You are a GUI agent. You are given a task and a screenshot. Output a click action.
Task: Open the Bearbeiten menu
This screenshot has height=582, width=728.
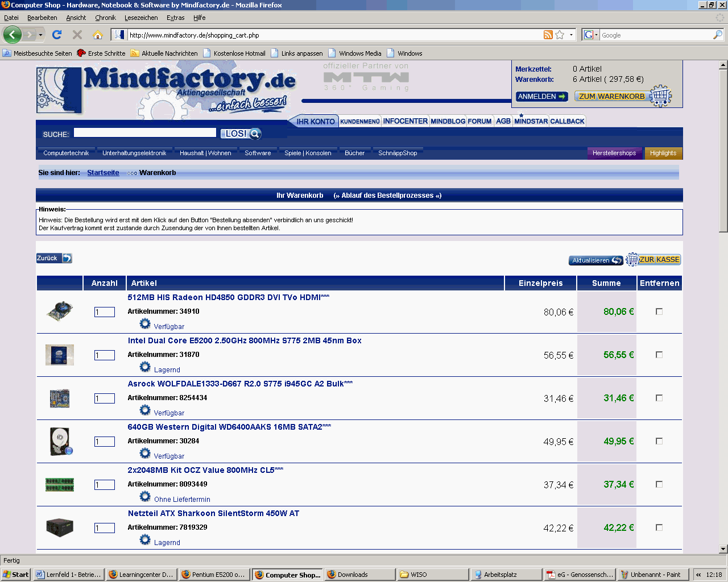[42, 18]
